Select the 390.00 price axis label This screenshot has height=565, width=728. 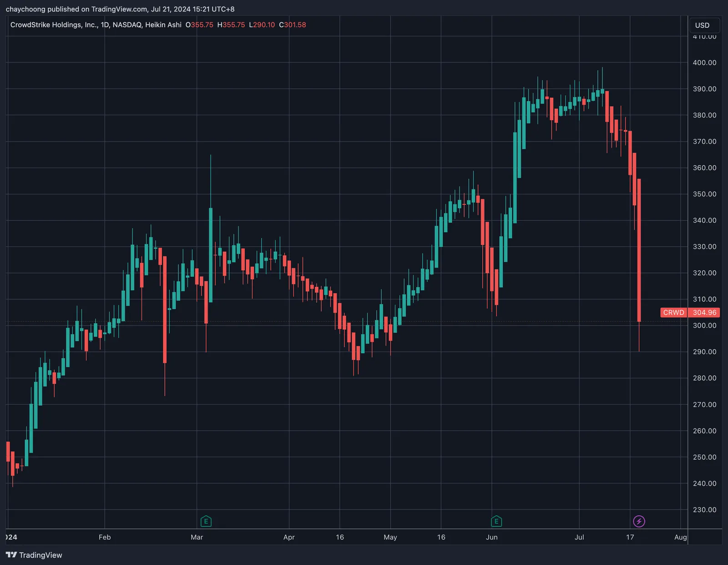click(x=704, y=89)
